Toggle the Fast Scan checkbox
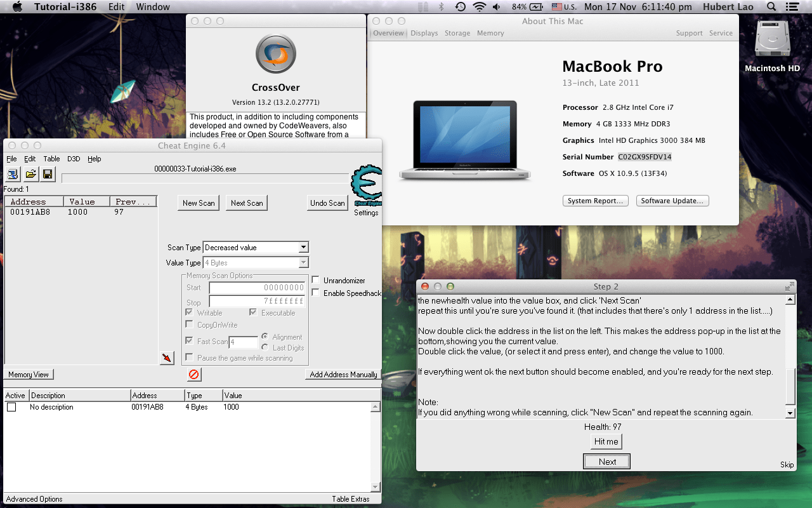Viewport: 812px width, 508px height. pos(189,341)
